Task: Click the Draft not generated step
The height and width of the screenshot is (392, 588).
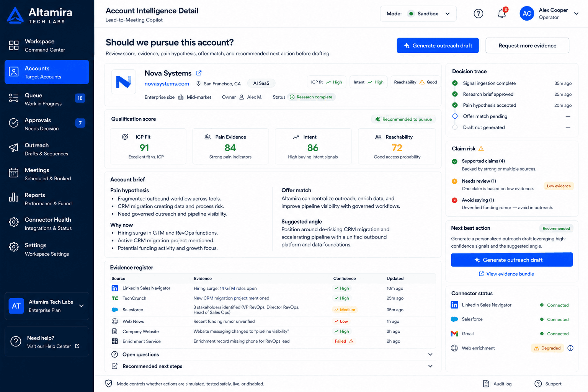Action: (x=484, y=127)
